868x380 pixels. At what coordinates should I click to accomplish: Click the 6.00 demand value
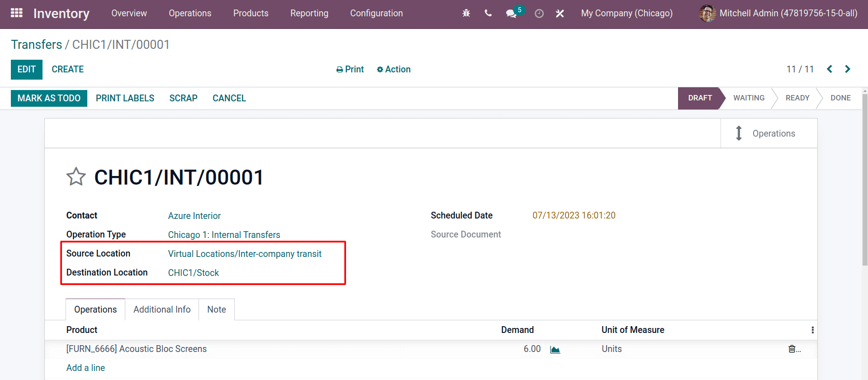532,349
